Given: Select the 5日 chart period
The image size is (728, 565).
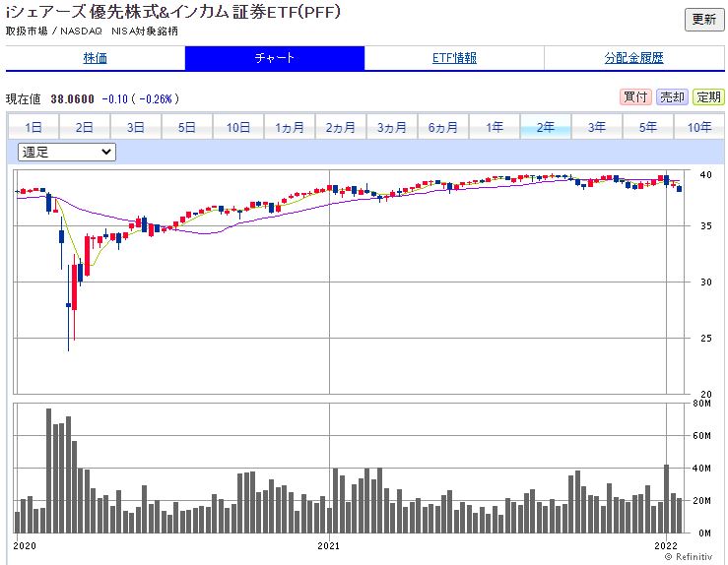Looking at the screenshot, I should pos(186,127).
